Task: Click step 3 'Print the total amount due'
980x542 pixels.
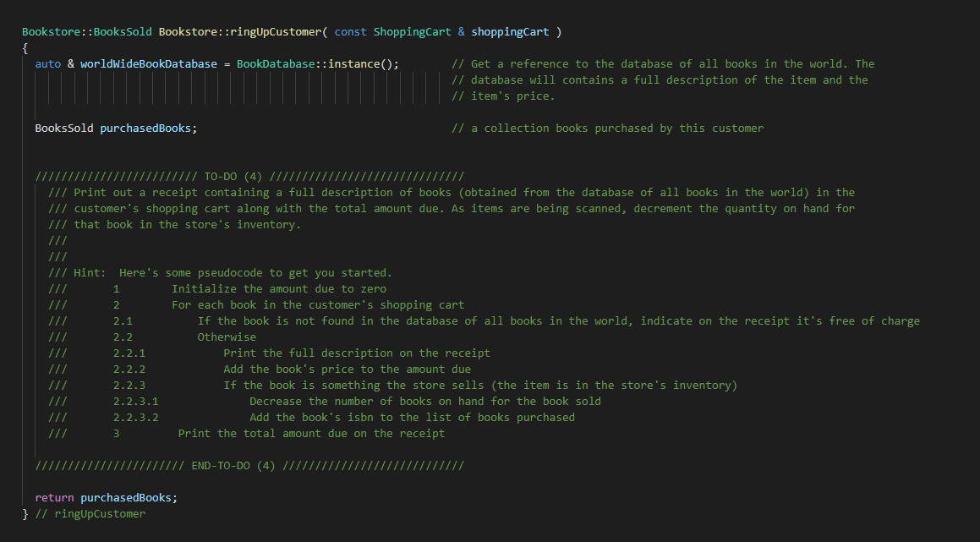Action: 311,433
